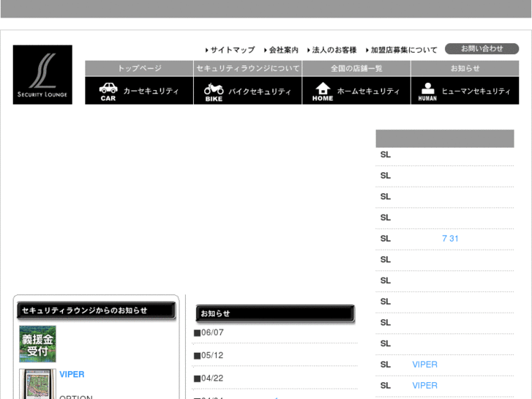Open the BIKE motorcycle security icon
Viewport: 532px width, 399px height.
point(214,92)
